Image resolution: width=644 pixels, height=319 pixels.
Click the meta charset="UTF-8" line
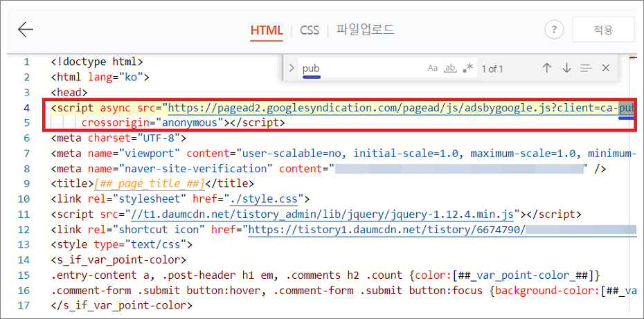coord(118,138)
